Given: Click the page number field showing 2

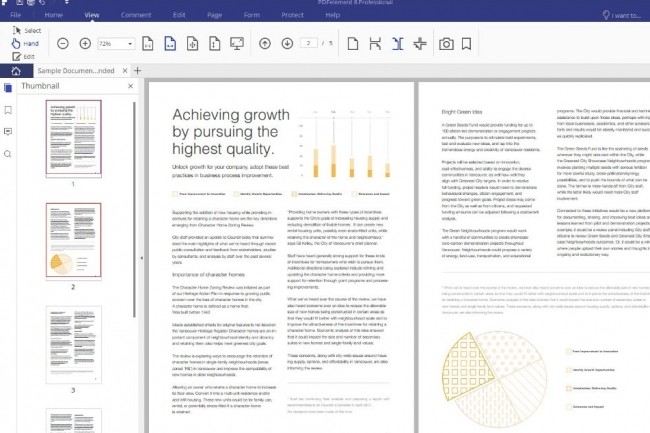Looking at the screenshot, I should (309, 43).
